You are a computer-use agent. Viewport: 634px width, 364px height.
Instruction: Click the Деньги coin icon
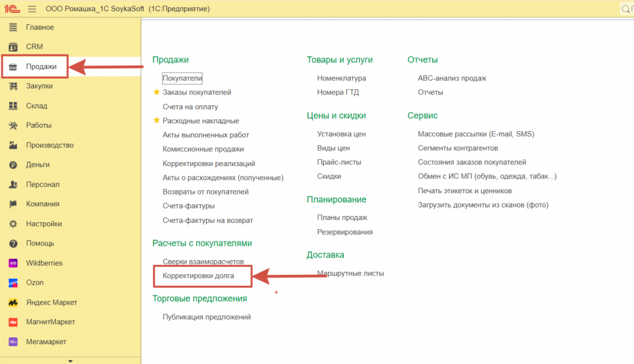(x=13, y=165)
